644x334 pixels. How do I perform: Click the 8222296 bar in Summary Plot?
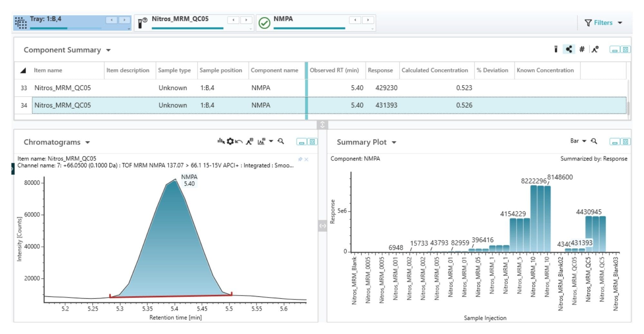pyautogui.click(x=534, y=218)
